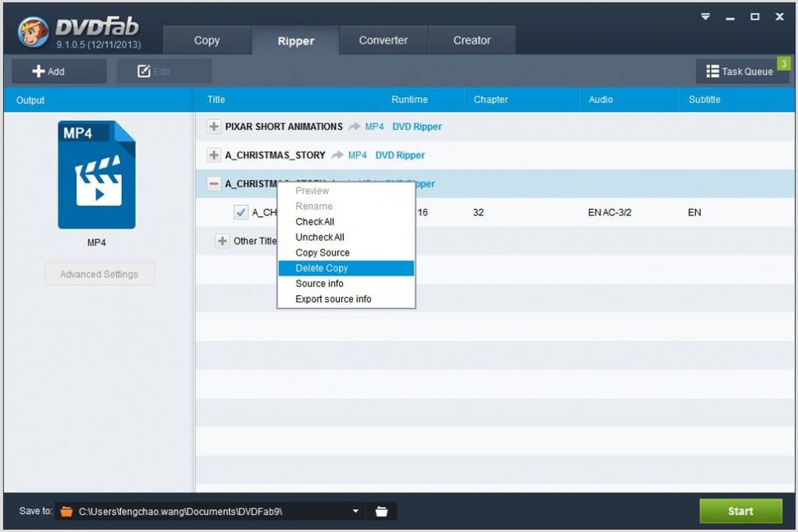Image resolution: width=798 pixels, height=532 pixels.
Task: Open the Save to path dropdown
Action: pyautogui.click(x=355, y=511)
